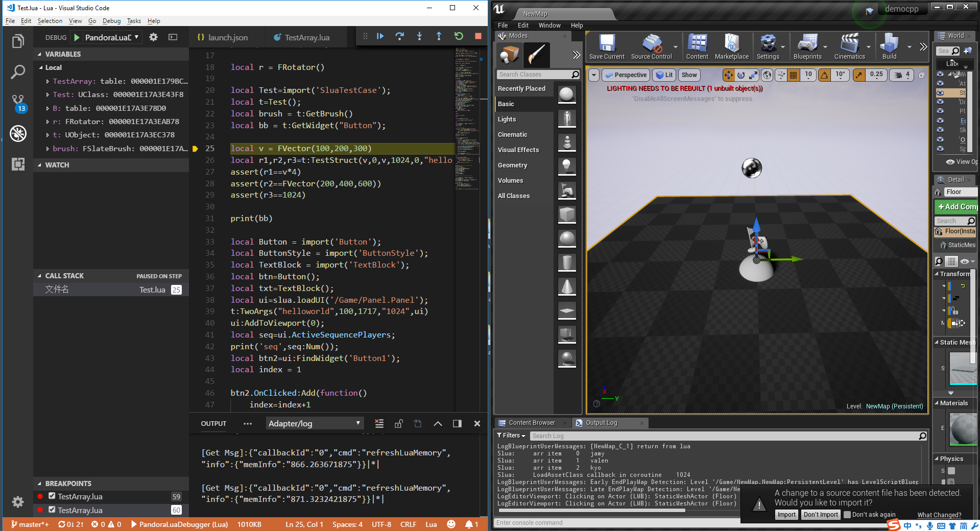Screen dimensions: 980x531
Task: Expand TestArray variable
Action: (47, 81)
